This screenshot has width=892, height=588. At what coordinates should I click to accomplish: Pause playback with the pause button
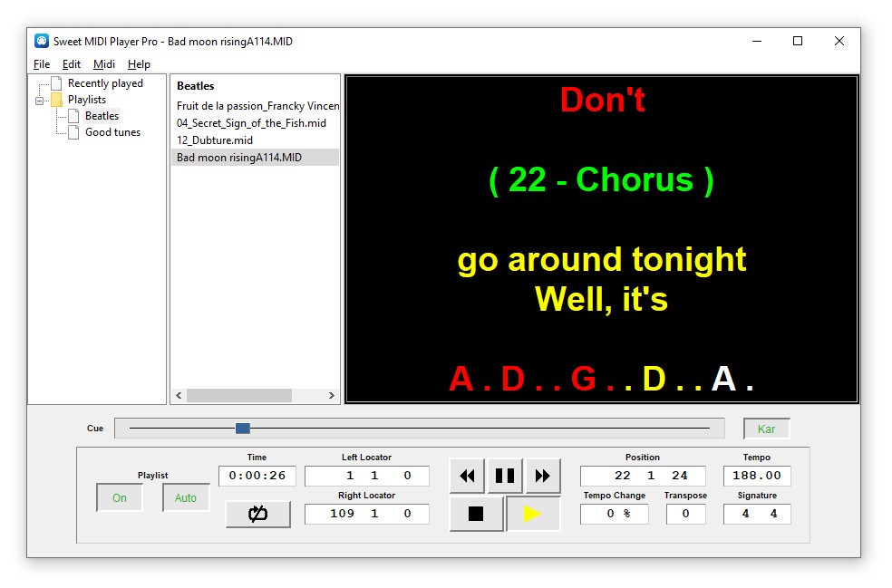(505, 476)
